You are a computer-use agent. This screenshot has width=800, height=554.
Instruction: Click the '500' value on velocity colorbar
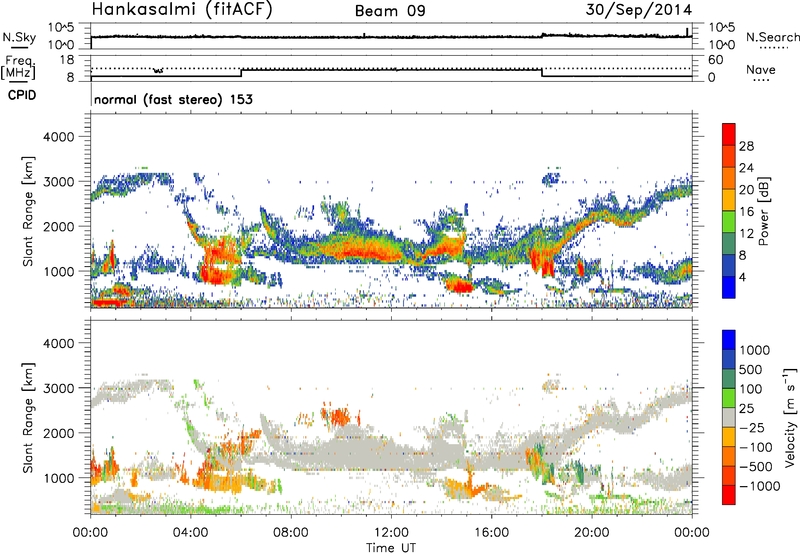751,369
